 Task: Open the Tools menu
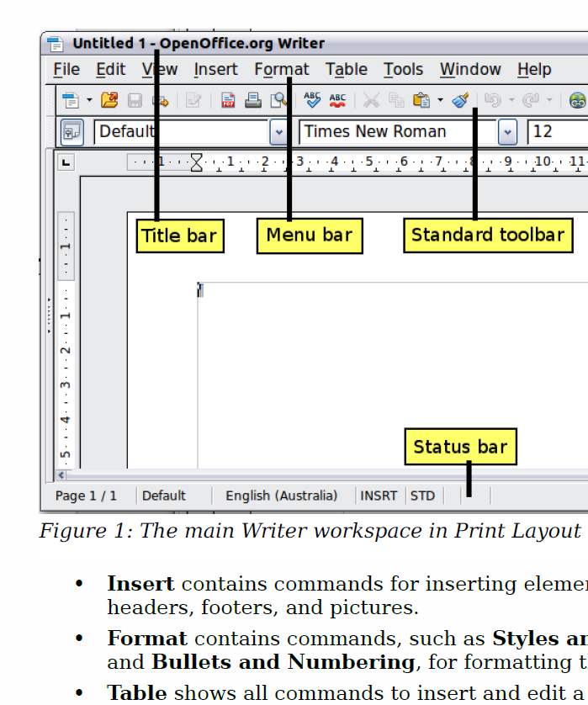click(x=403, y=69)
